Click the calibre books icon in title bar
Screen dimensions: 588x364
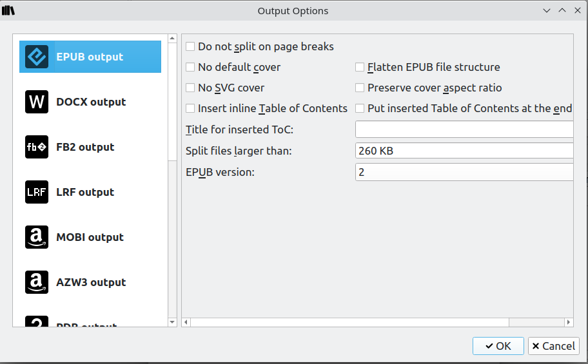pos(8,10)
